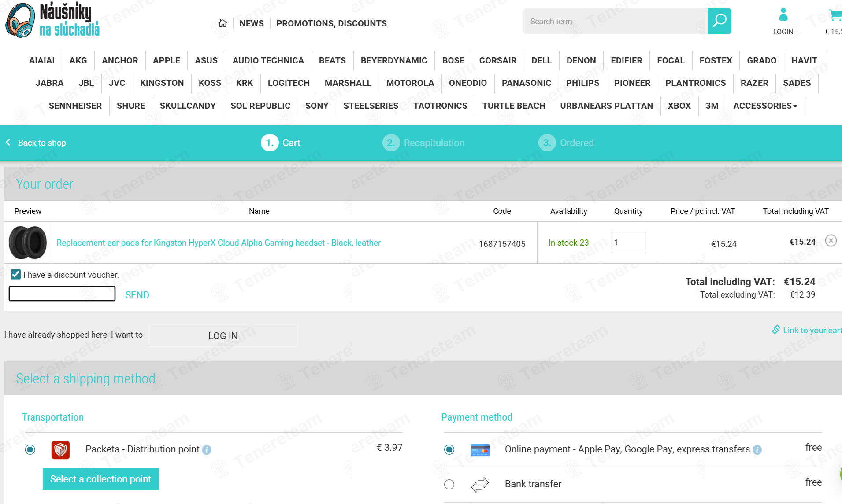This screenshot has height=504, width=842.
Task: Go to the Recapitulation step
Action: click(423, 143)
